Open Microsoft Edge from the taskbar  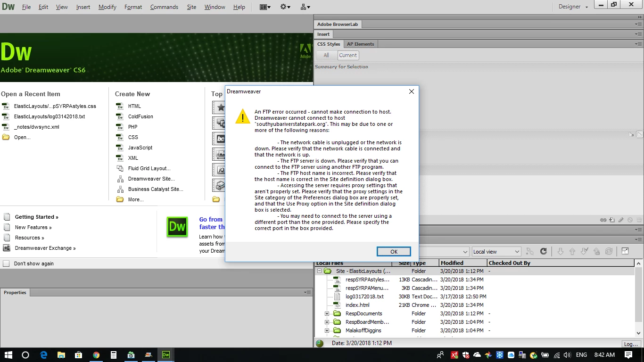coord(44,355)
